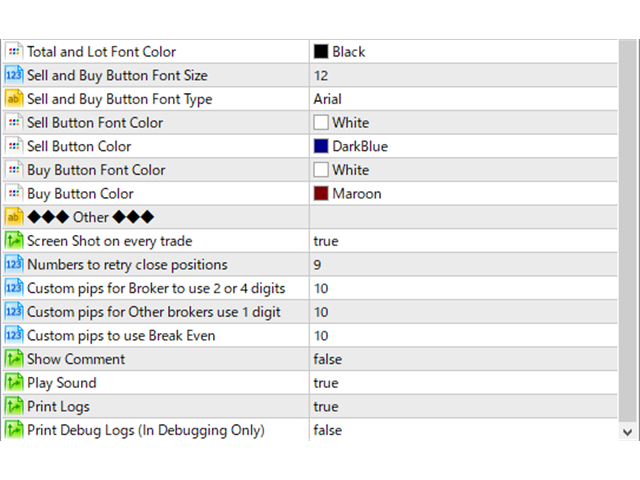Select the string icon on the Other section row

[x=14, y=217]
